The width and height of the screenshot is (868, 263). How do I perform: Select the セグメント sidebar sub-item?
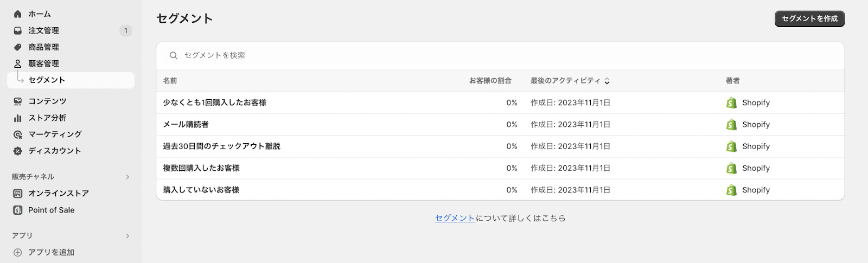(71, 80)
